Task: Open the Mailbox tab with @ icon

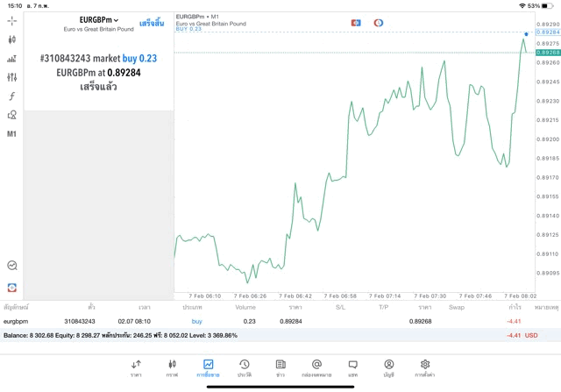Action: click(316, 367)
